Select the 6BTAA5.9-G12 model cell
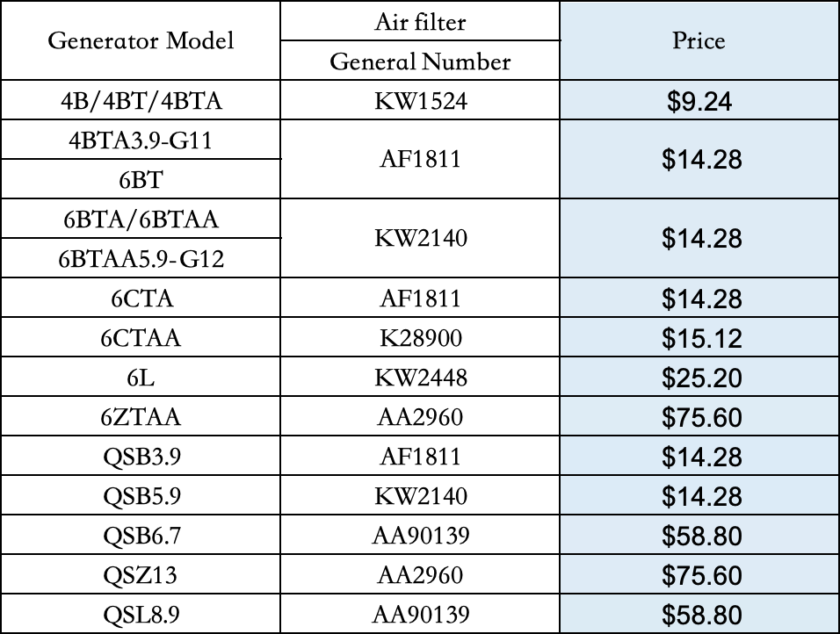Viewport: 840px width, 634px height. tap(141, 259)
